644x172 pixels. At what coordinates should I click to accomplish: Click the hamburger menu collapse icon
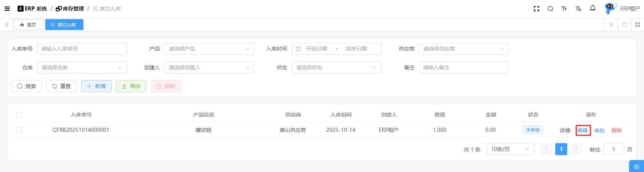pos(7,9)
